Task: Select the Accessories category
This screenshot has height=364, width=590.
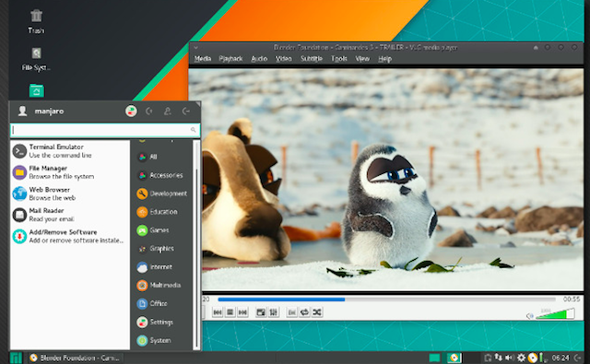Action: click(x=162, y=175)
